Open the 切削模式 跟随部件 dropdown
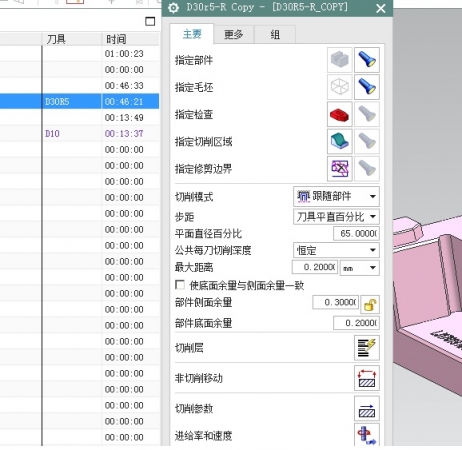The width and height of the screenshot is (462, 450). pyautogui.click(x=336, y=196)
